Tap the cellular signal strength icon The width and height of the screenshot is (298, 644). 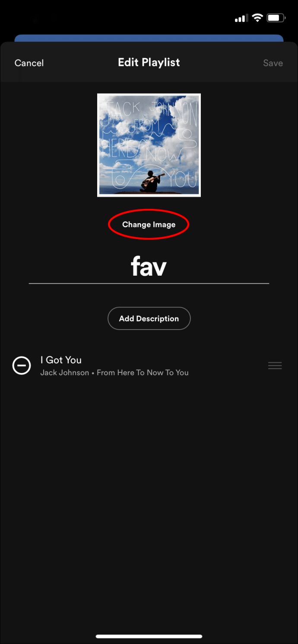[x=241, y=18]
